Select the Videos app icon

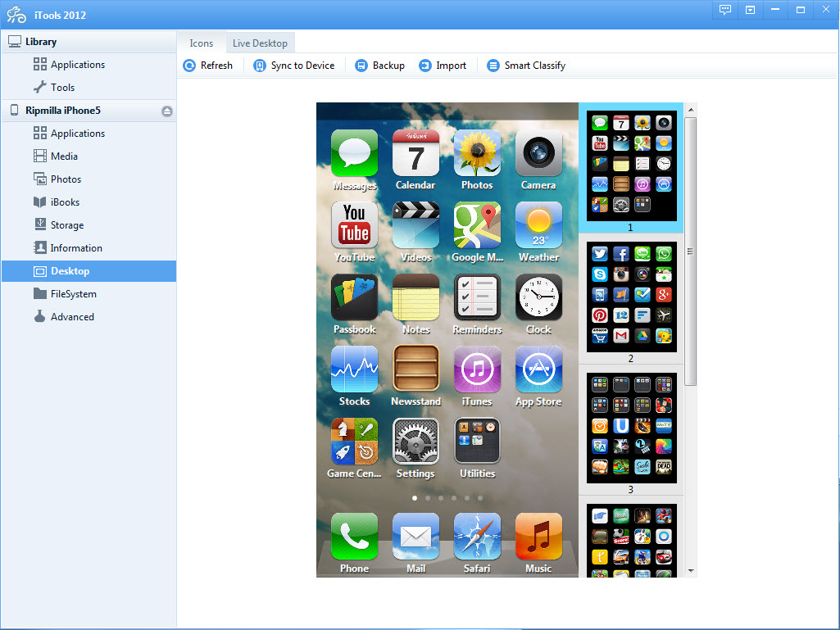[415, 225]
